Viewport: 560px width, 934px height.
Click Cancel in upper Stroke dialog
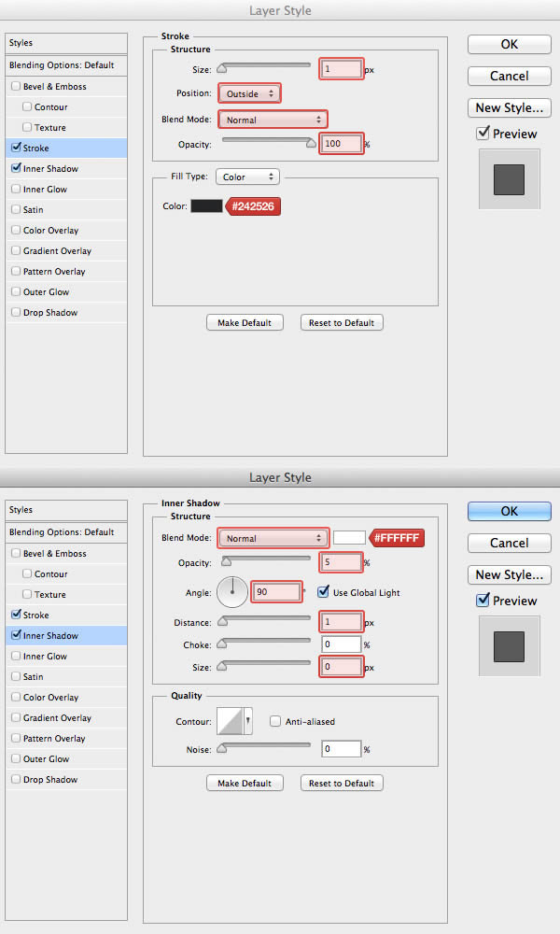tap(510, 76)
